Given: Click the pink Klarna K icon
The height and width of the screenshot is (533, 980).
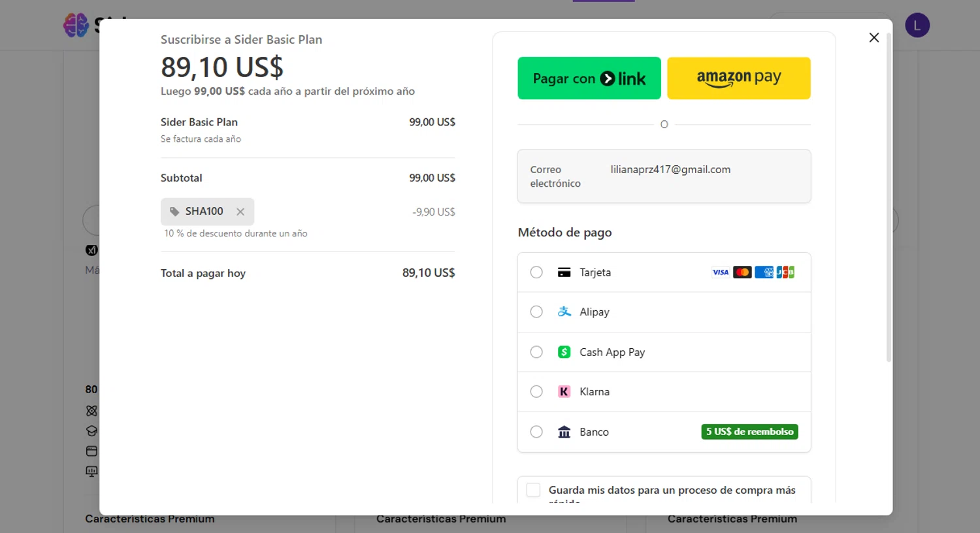Looking at the screenshot, I should (564, 392).
